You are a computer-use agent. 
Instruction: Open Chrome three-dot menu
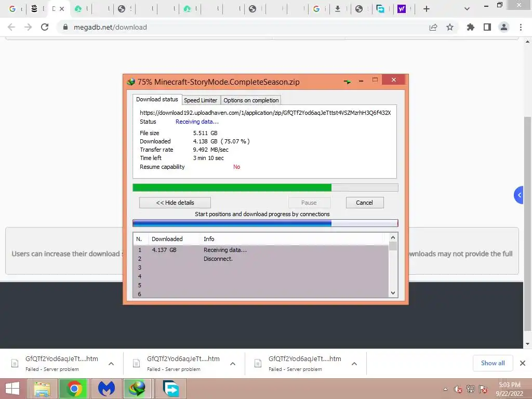(521, 27)
